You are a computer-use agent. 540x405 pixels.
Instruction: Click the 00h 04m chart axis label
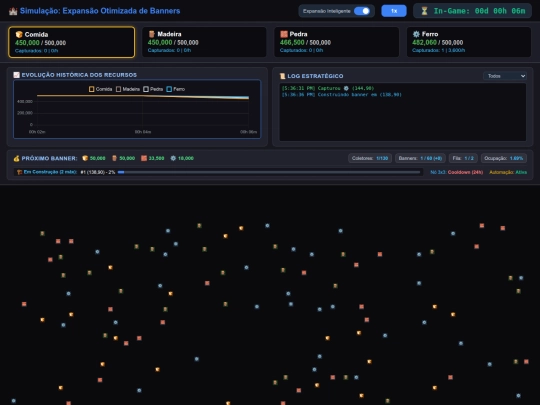pyautogui.click(x=143, y=132)
